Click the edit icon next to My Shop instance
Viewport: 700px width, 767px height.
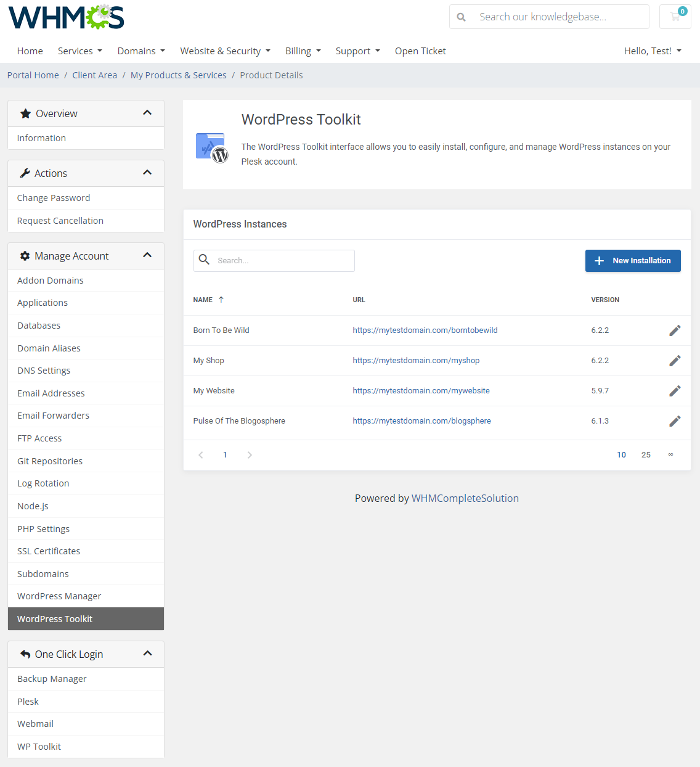click(675, 361)
